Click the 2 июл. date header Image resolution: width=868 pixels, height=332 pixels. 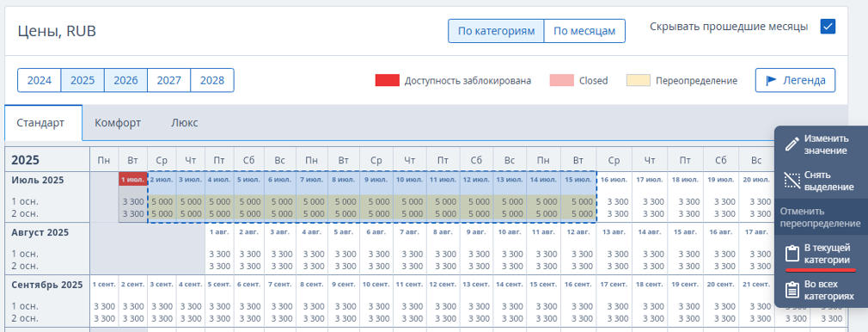(162, 180)
